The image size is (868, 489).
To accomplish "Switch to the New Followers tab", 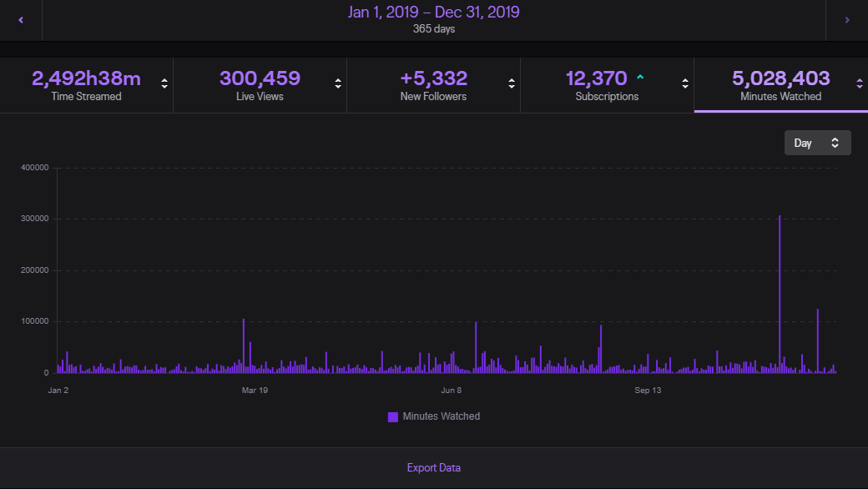I will 432,84.
